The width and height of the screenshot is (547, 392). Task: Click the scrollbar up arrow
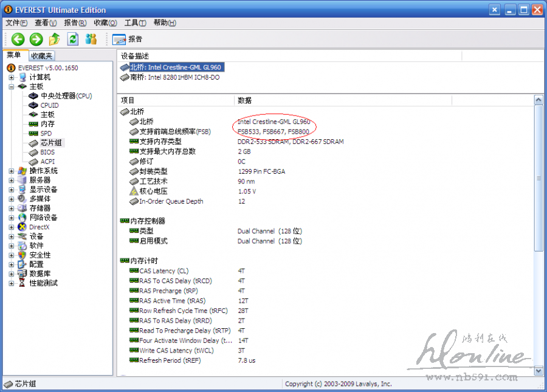[x=538, y=100]
